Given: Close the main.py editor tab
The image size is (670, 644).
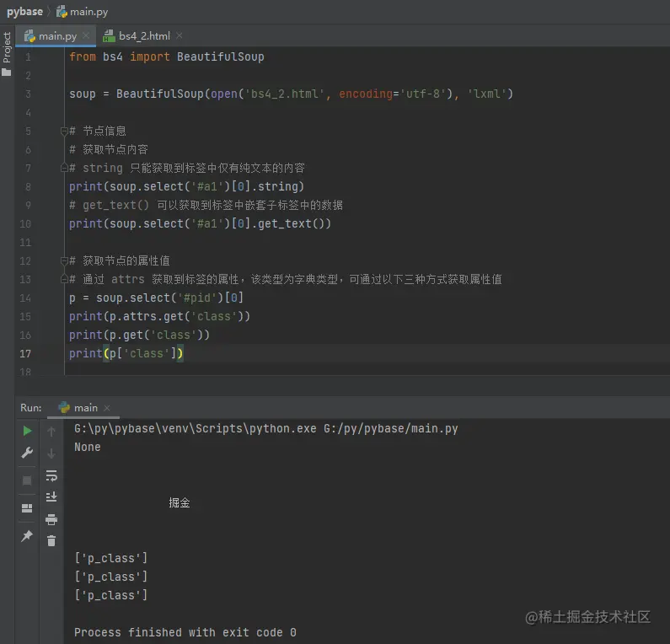Looking at the screenshot, I should pos(86,35).
